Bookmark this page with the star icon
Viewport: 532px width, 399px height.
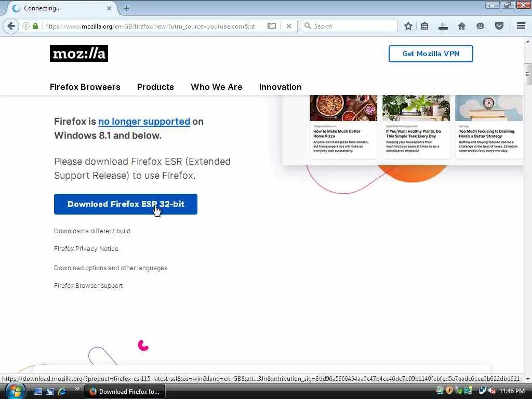[x=408, y=26]
